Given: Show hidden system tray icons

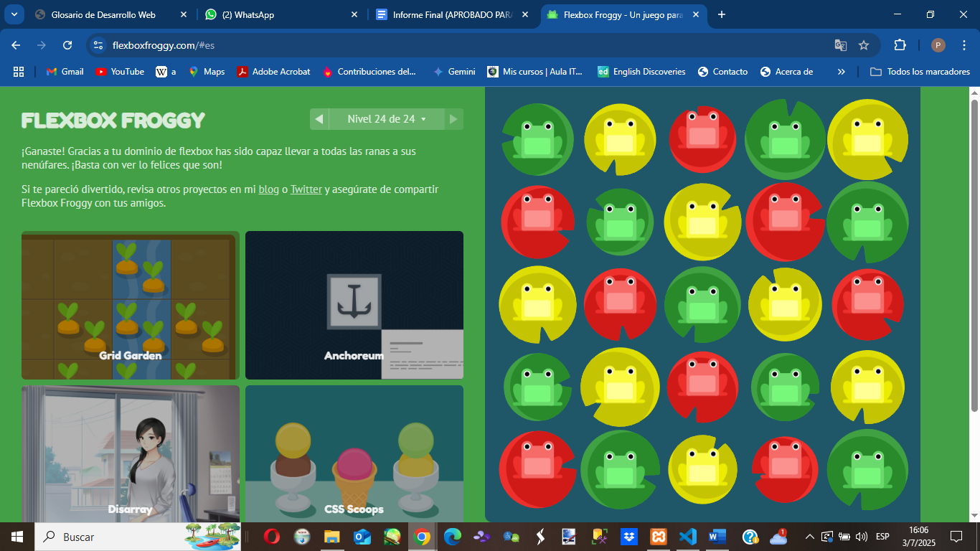Looking at the screenshot, I should (810, 537).
